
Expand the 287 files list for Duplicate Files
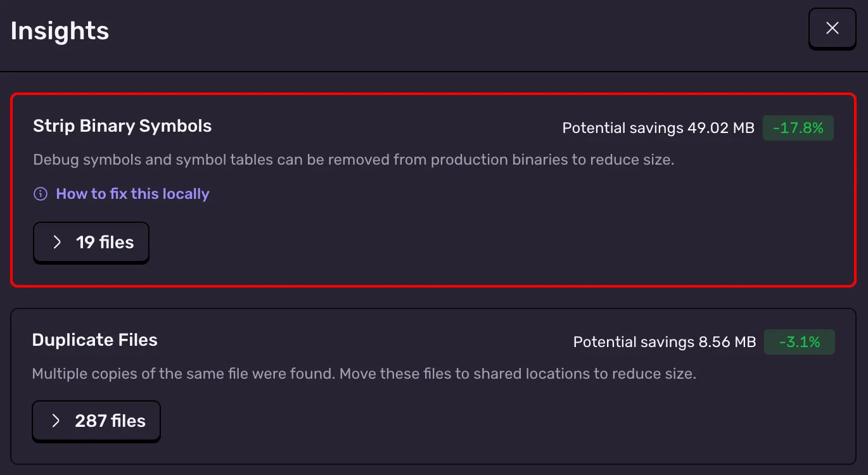coord(96,421)
